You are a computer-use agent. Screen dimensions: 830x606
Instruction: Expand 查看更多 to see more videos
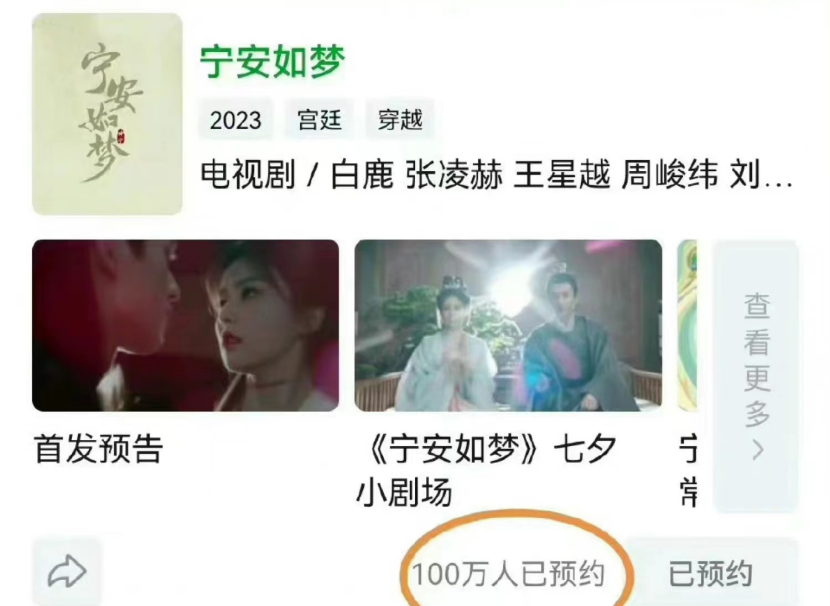coord(756,376)
